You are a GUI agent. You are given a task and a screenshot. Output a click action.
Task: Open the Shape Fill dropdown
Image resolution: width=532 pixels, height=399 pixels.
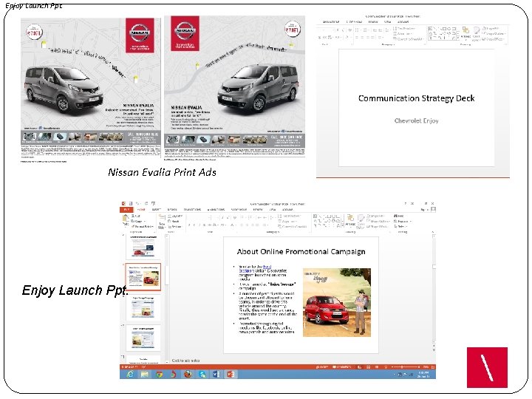pyautogui.click(x=375, y=216)
